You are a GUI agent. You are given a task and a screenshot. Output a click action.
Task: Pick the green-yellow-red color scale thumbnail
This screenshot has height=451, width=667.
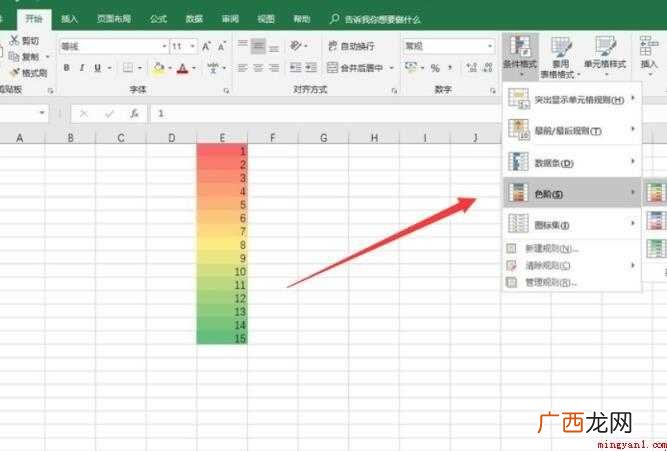(657, 193)
